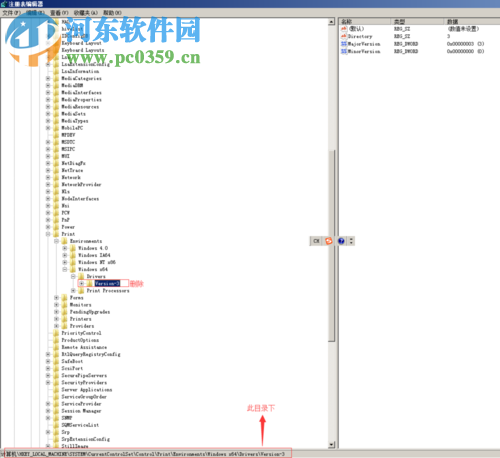Screen dimensions: 500x458
Task: Select the Directory value name
Action: click(360, 36)
